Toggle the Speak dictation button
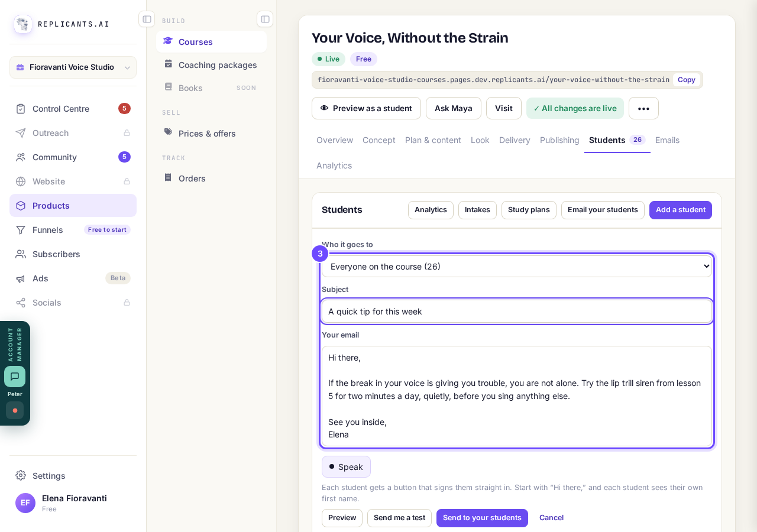This screenshot has width=757, height=532. pyautogui.click(x=346, y=467)
